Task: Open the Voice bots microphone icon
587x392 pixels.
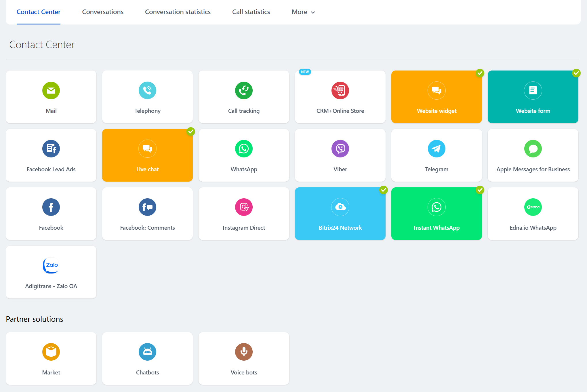Action: pyautogui.click(x=244, y=352)
